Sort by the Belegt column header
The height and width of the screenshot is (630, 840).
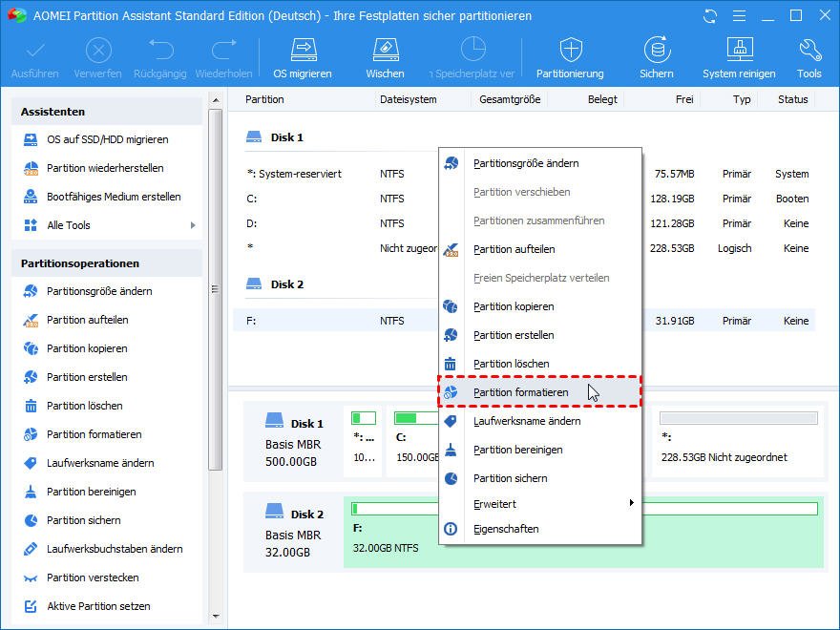click(602, 99)
